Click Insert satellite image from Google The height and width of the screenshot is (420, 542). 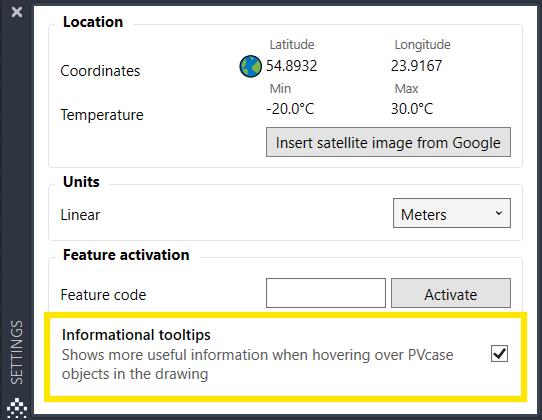[388, 142]
